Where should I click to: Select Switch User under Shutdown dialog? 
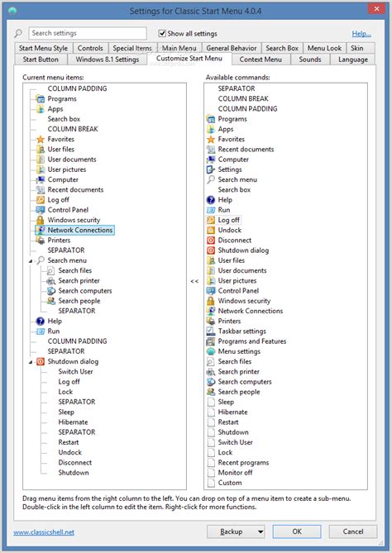pos(75,372)
